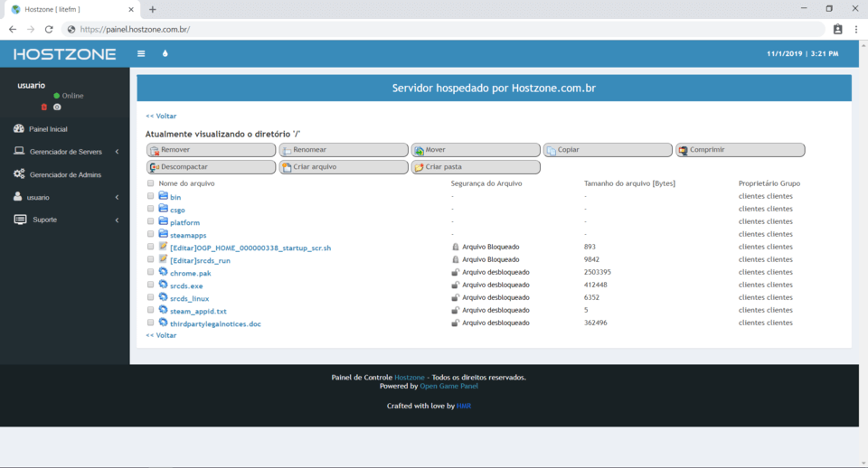This screenshot has height=468, width=868.
Task: Open Gerenciador de Admins menu item
Action: pos(65,174)
